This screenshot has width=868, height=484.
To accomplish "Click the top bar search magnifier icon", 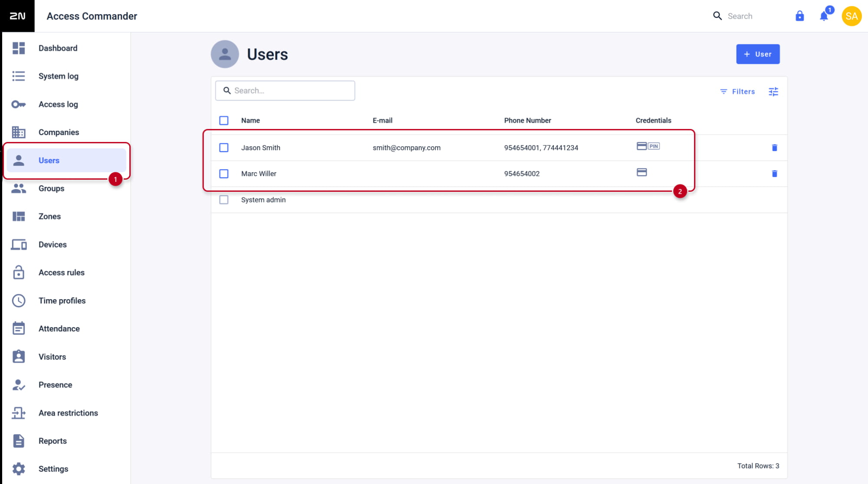I will pyautogui.click(x=717, y=16).
